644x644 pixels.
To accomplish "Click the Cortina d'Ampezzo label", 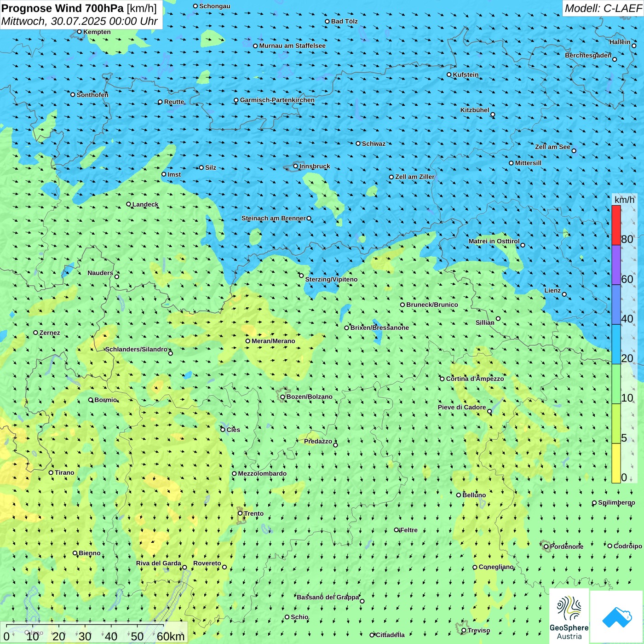I will (475, 379).
